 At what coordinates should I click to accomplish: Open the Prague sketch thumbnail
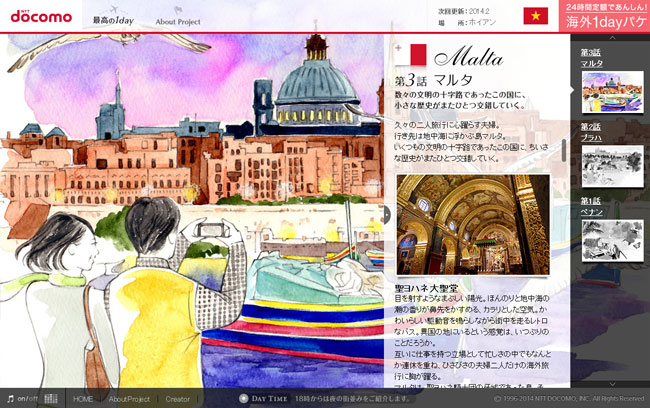point(612,166)
